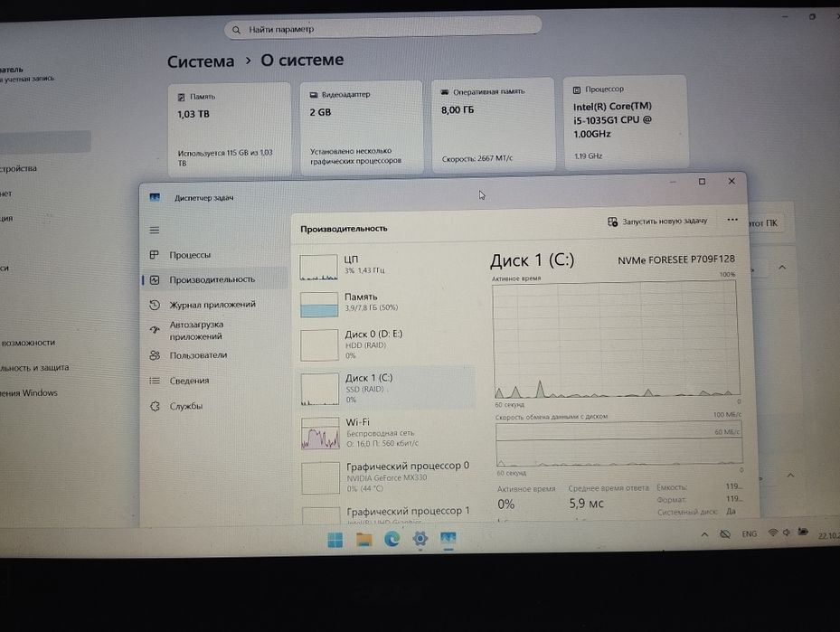Click the Task Manager title bar icon
The height and width of the screenshot is (632, 840).
155,198
